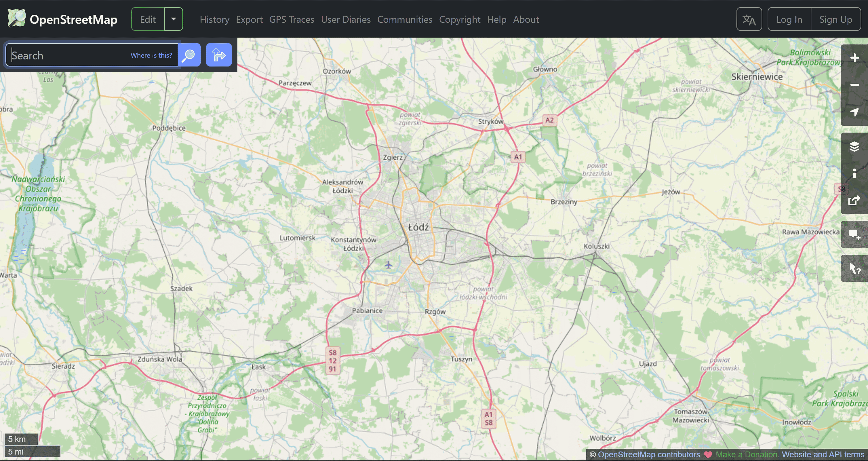Click the magnifier search button

[189, 55]
